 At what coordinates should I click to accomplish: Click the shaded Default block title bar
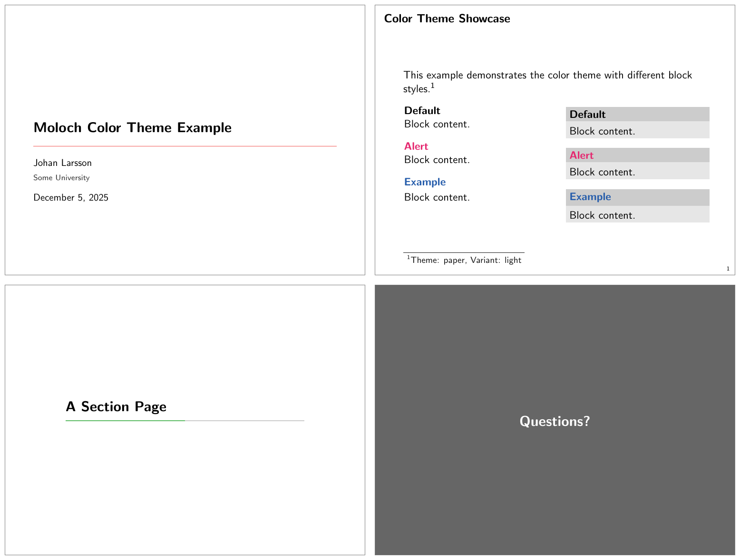[637, 114]
